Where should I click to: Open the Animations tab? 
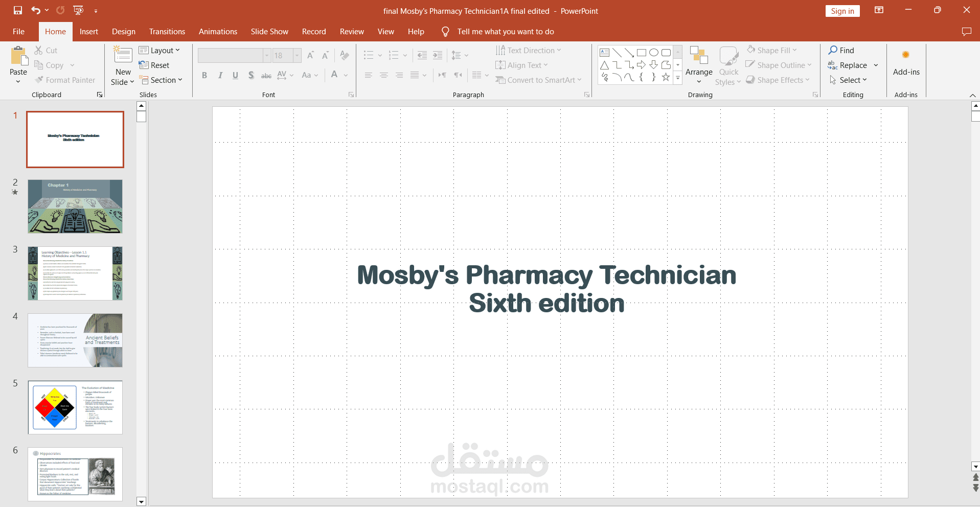pos(218,32)
